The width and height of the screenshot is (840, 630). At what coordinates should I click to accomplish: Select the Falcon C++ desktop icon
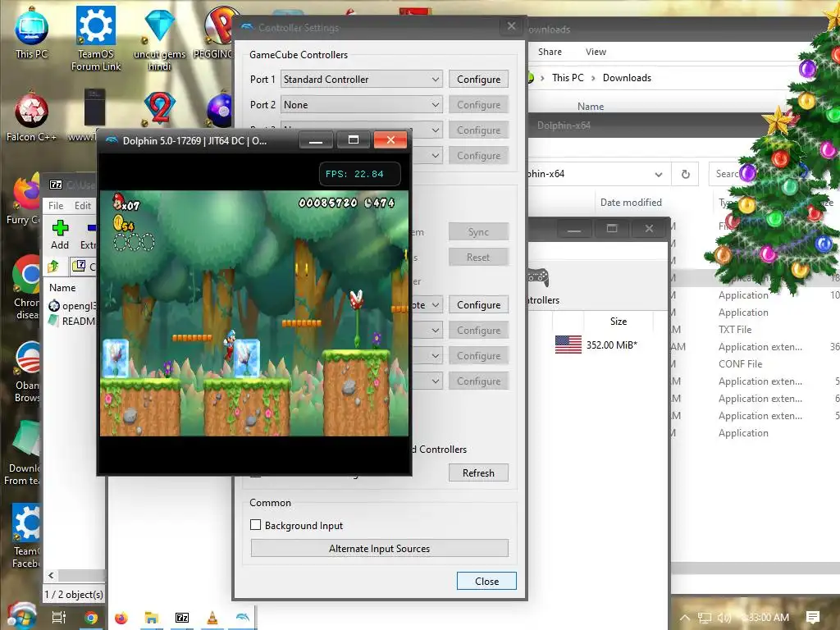tap(31, 116)
